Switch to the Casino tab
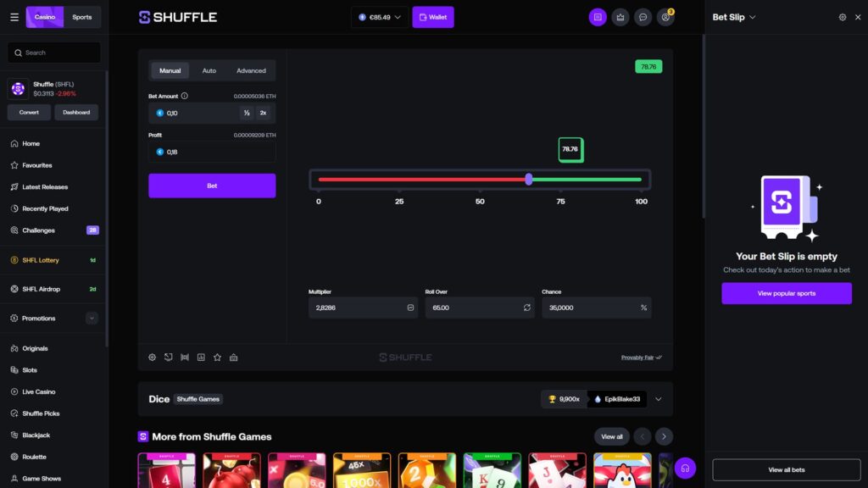Image resolution: width=868 pixels, height=488 pixels. coord(45,17)
